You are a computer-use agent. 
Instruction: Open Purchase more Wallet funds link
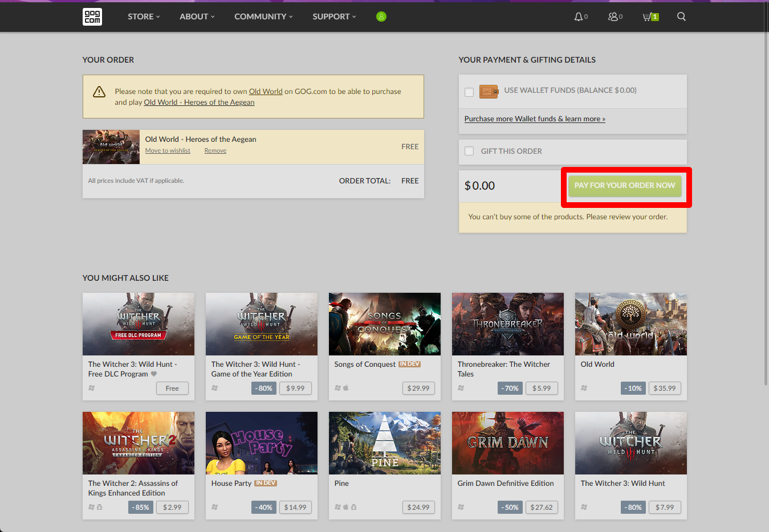click(x=535, y=119)
